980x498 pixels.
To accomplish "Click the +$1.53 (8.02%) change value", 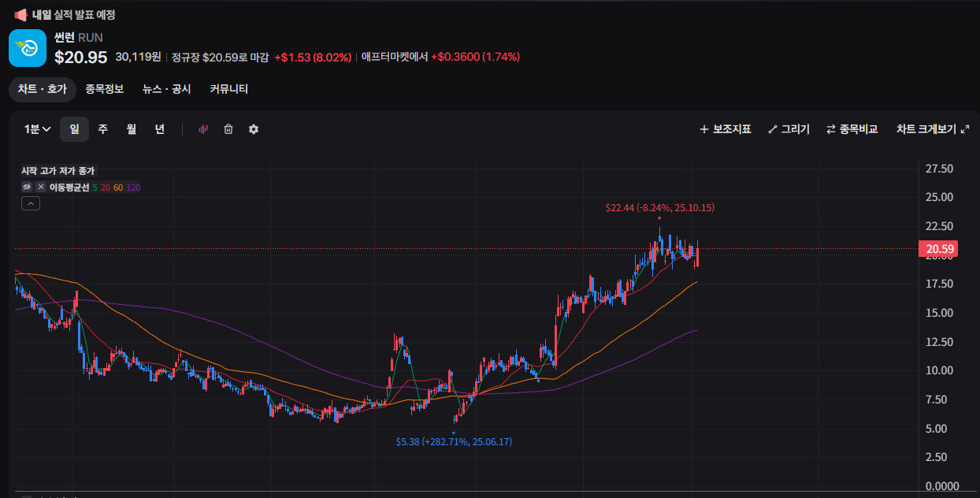I will 313,58.
